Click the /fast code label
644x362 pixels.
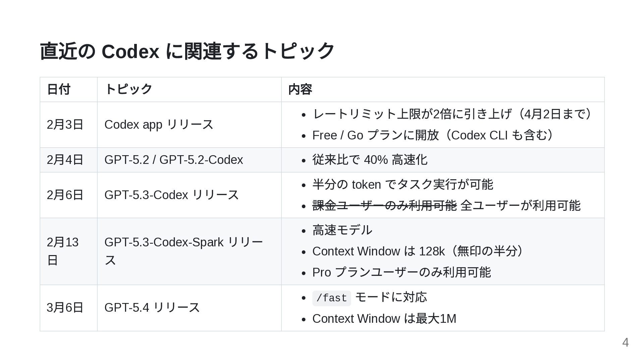click(331, 298)
